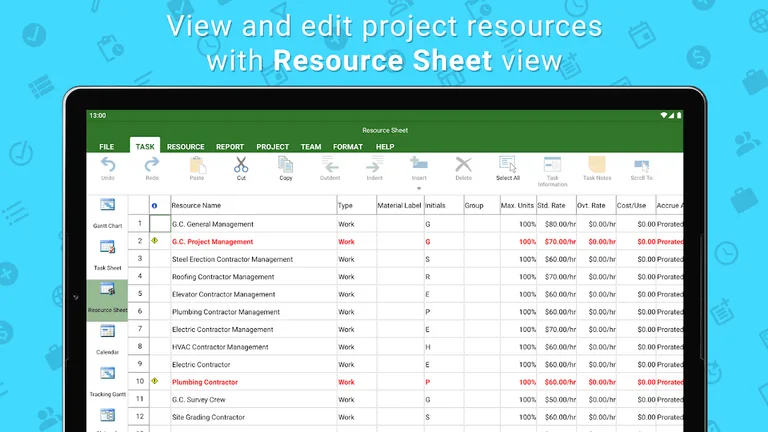Viewport: 768px width, 432px height.
Task: Select row number 5 header
Action: pyautogui.click(x=140, y=294)
